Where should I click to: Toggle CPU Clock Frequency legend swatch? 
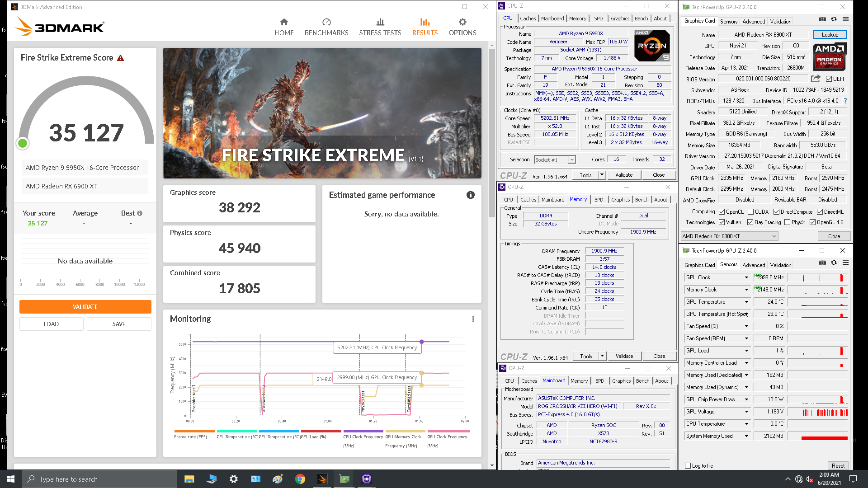(x=363, y=431)
